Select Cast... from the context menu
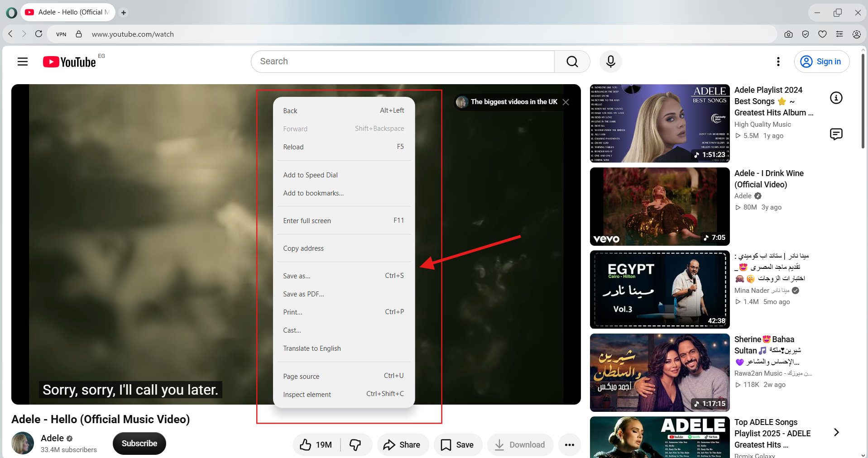Viewport: 868px width, 458px height. pos(344,330)
